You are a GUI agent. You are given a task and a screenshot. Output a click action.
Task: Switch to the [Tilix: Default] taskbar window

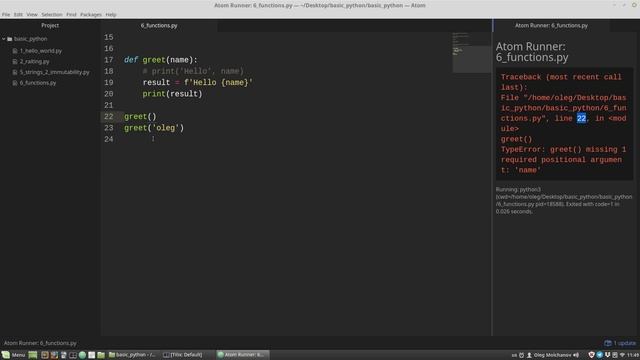click(x=183, y=355)
